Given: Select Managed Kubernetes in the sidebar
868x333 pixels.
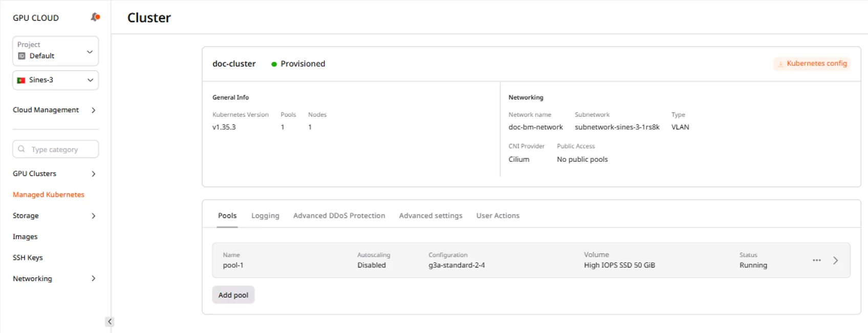Looking at the screenshot, I should (49, 195).
